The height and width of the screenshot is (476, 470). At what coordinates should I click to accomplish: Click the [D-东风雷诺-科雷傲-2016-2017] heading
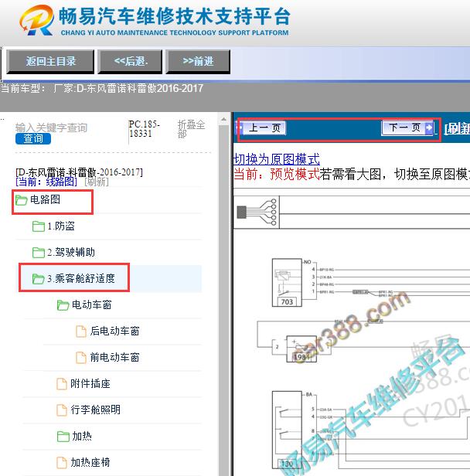click(x=79, y=172)
